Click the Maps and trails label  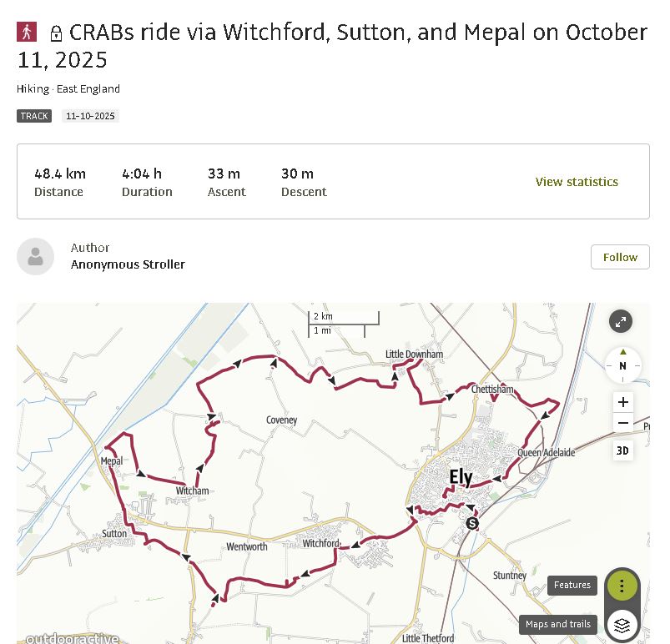pos(558,624)
